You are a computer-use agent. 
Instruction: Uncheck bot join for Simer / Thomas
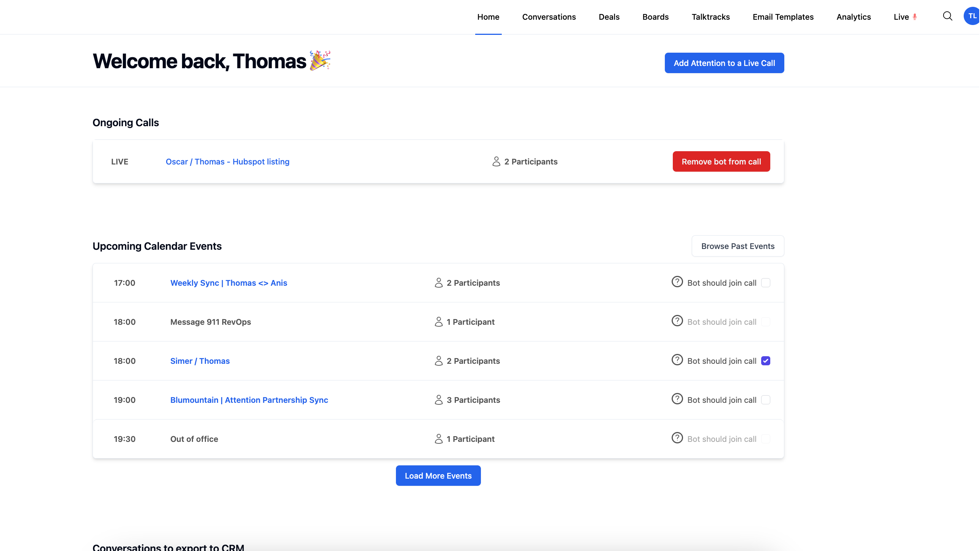[x=765, y=361]
